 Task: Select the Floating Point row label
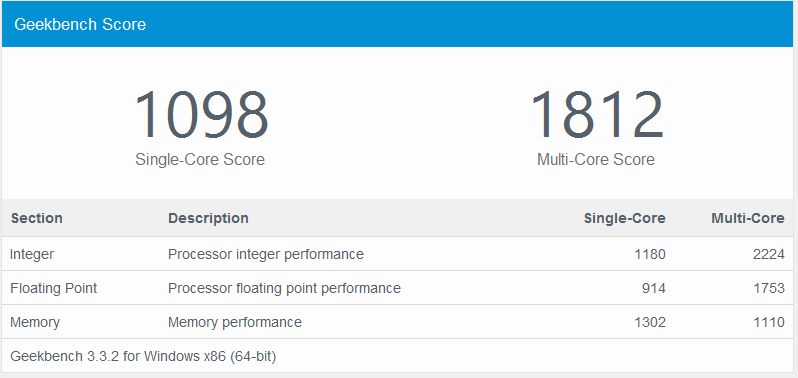point(53,288)
